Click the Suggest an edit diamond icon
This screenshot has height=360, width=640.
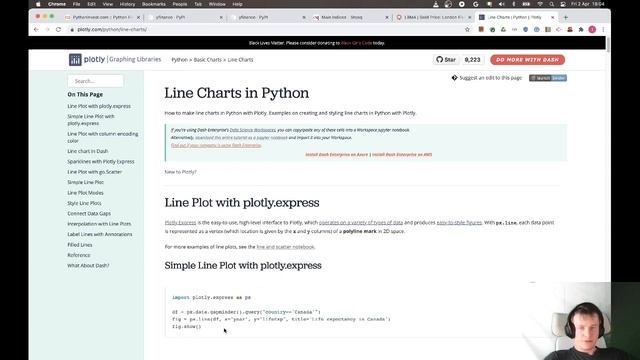(454, 78)
